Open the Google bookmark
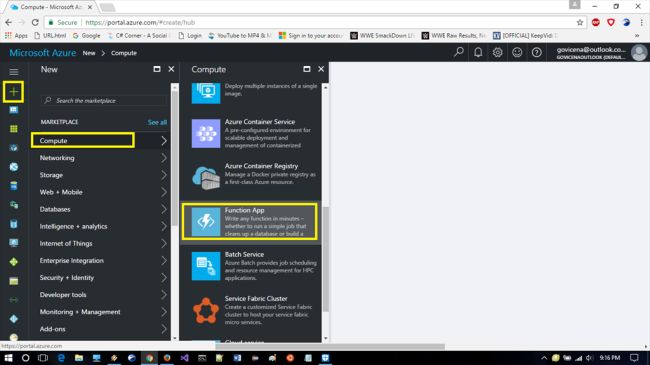This screenshot has width=650, height=365. pos(87,36)
